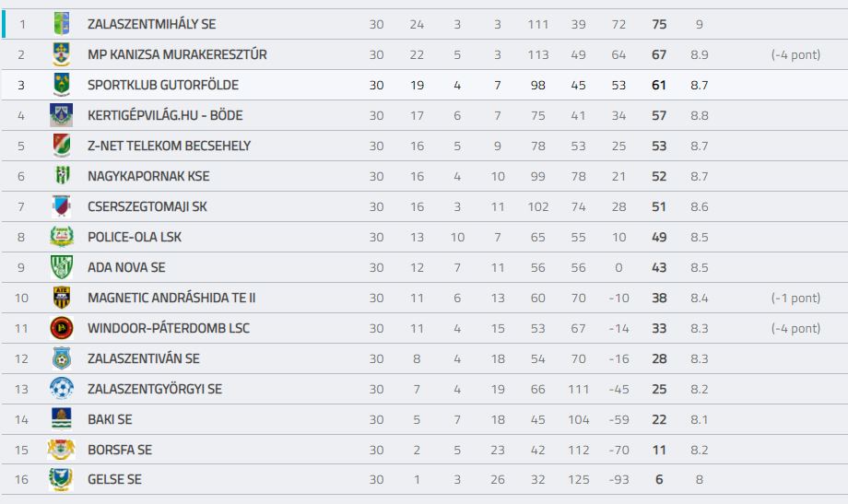Click the Magnetic Andráshida TE II badge
The height and width of the screenshot is (504, 848).
tap(62, 298)
